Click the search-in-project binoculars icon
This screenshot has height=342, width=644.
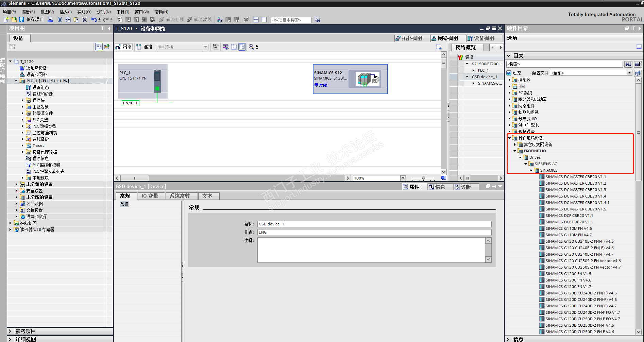pyautogui.click(x=318, y=20)
